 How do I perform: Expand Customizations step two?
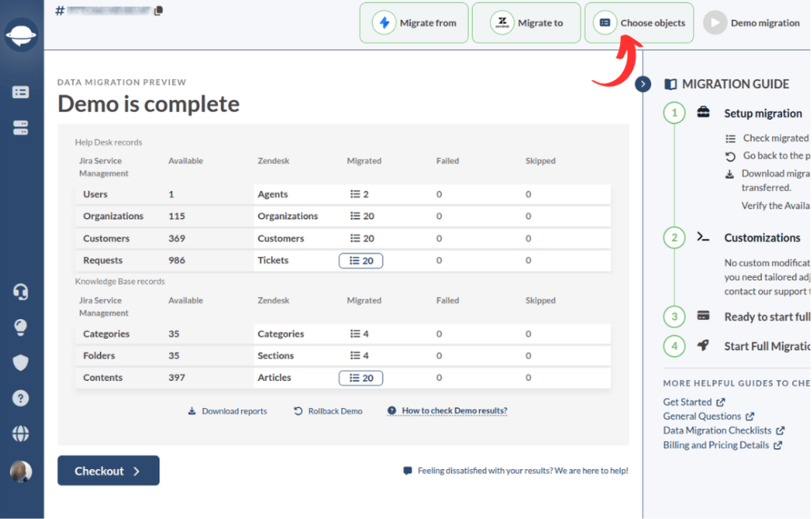762,238
